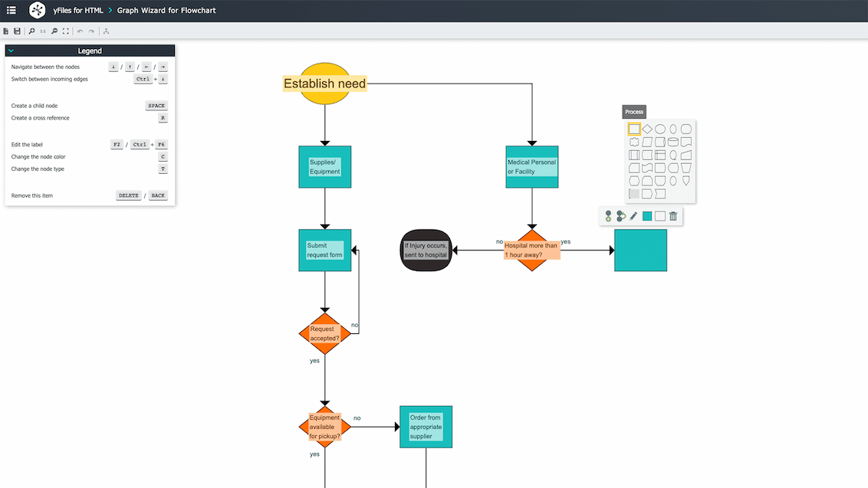
Task: Select the ellipse shape in the Process palette
Action: coord(660,129)
